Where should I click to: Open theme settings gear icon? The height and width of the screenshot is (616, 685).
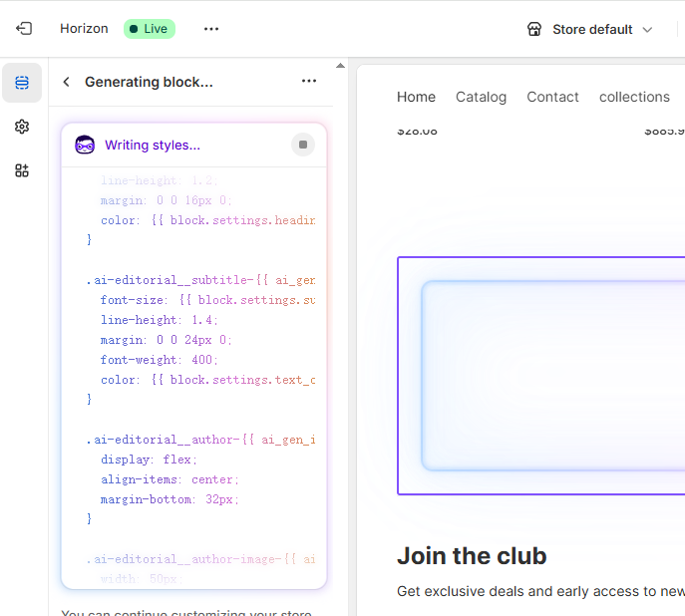pos(22,127)
